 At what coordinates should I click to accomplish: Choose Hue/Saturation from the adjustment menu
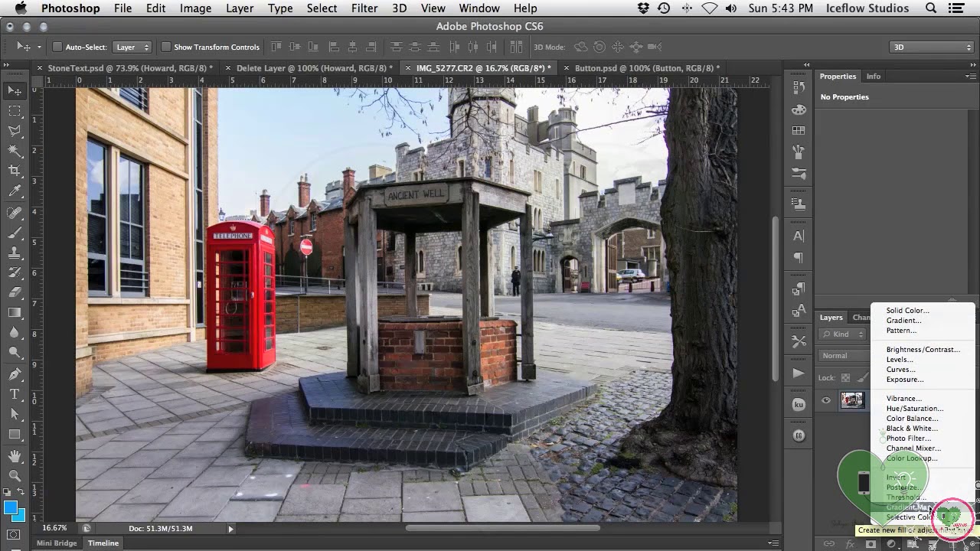coord(915,409)
